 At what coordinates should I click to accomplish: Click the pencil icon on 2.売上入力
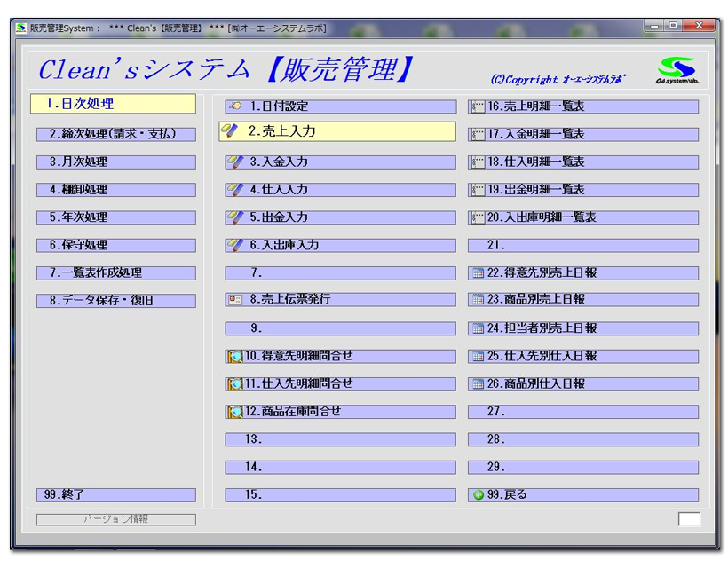(229, 130)
